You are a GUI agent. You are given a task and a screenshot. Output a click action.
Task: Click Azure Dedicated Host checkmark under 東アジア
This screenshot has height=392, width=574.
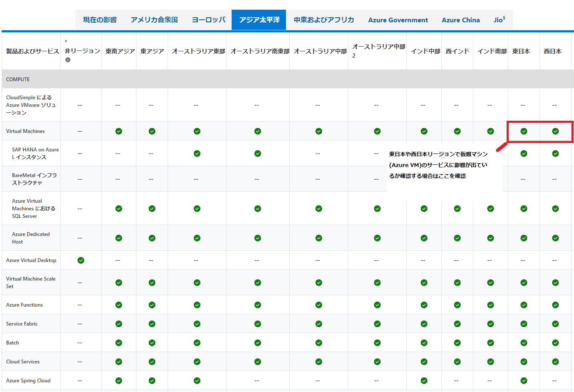152,238
